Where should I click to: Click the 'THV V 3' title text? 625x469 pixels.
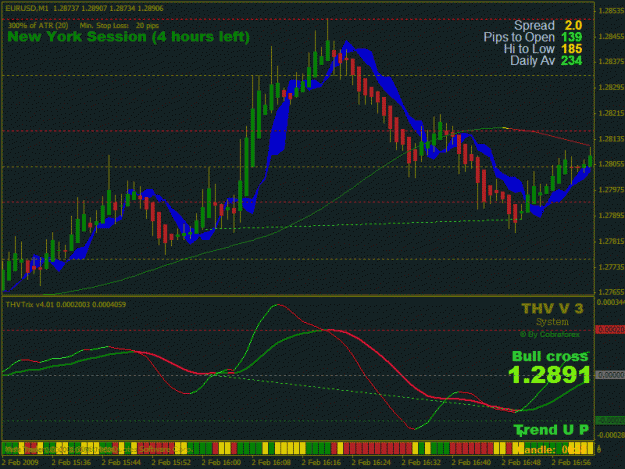[x=552, y=308]
